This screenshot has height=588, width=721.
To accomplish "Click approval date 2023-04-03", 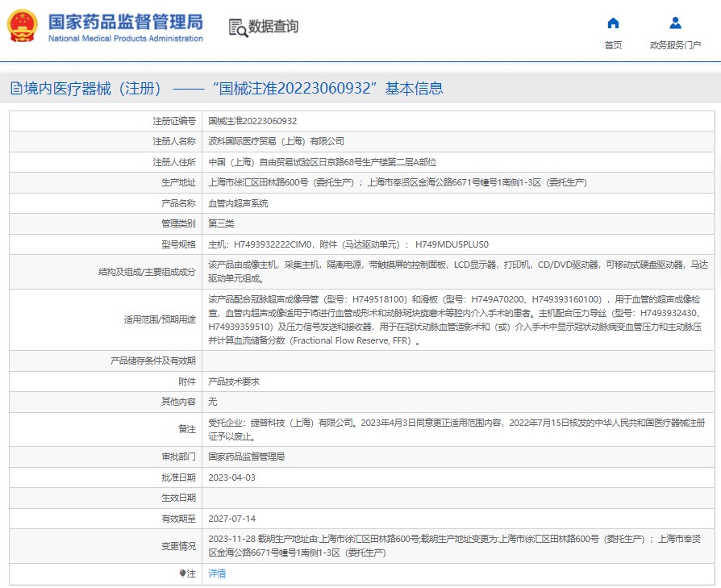I will click(x=231, y=477).
